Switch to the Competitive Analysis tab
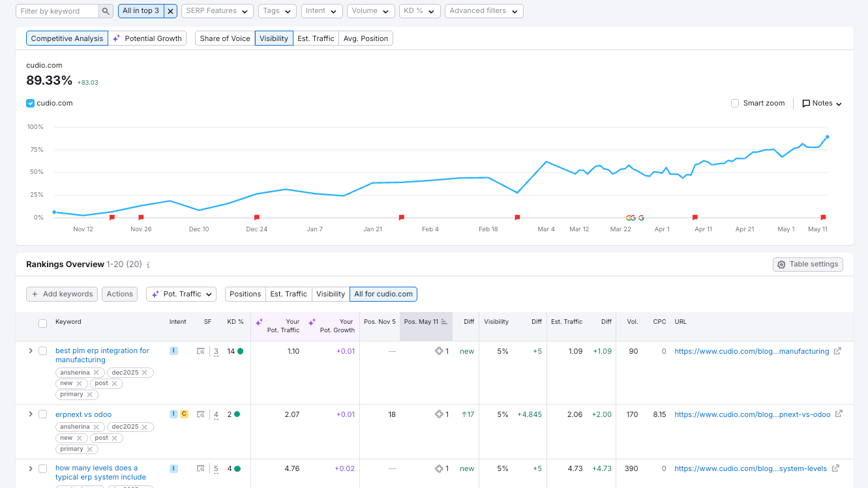 (67, 38)
